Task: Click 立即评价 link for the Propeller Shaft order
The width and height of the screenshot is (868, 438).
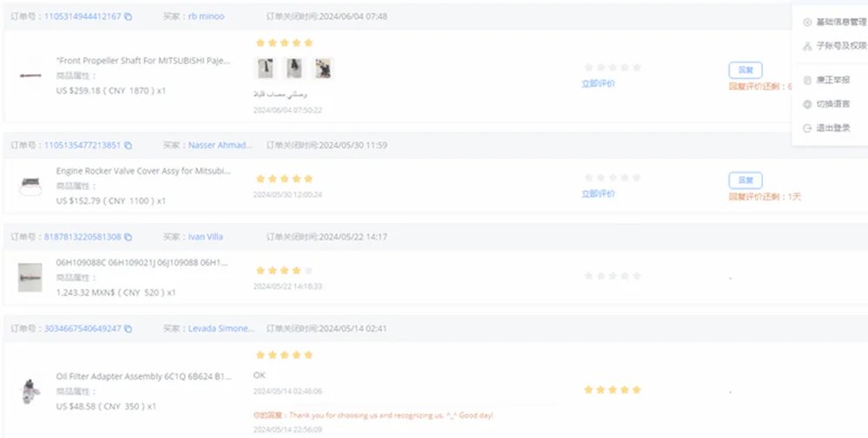Action: 598,83
